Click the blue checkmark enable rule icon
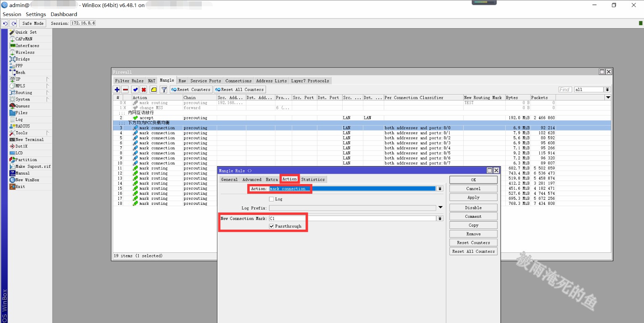644x323 pixels. click(x=135, y=90)
